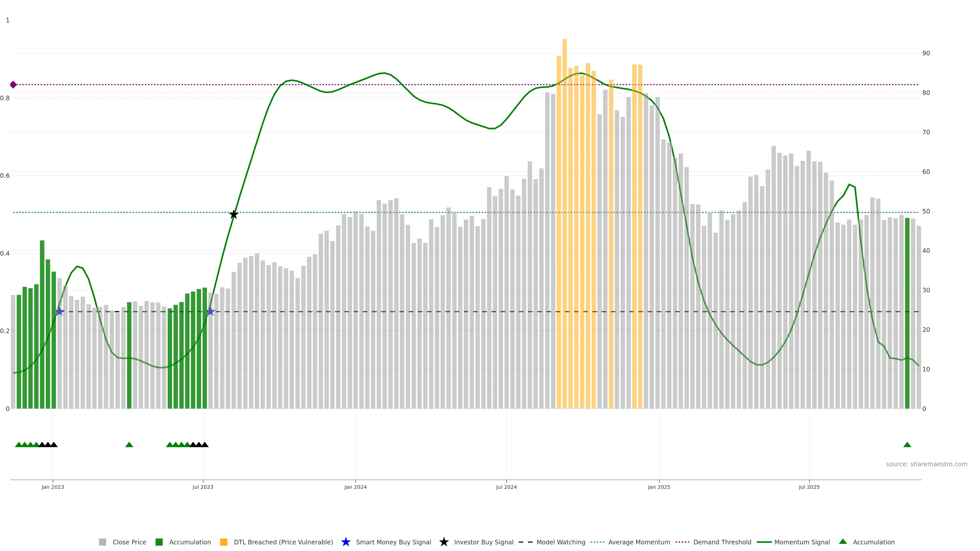
Task: Toggle Close Price legend entry
Action: click(x=129, y=542)
